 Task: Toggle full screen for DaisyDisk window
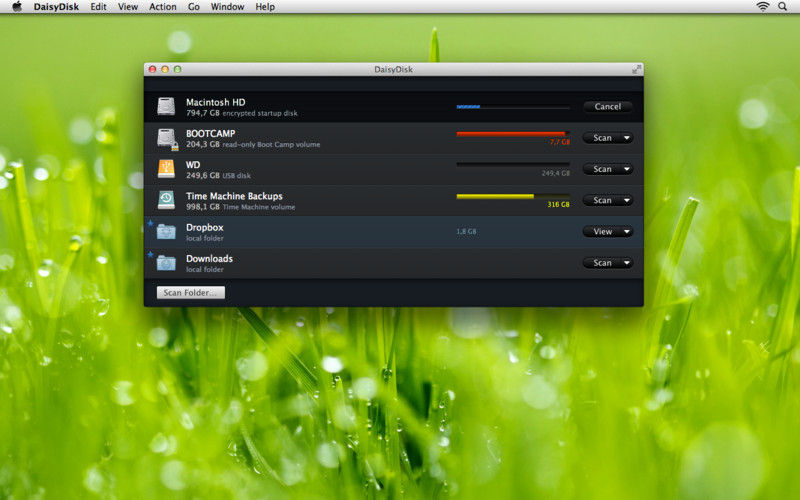[x=636, y=69]
